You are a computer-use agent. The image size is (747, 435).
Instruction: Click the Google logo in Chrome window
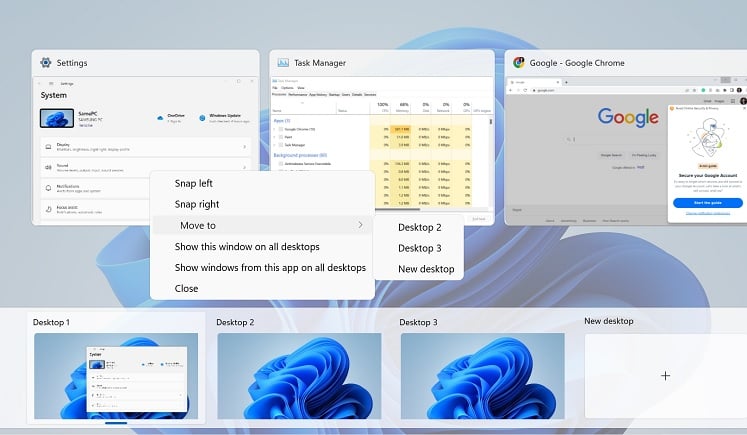point(628,117)
